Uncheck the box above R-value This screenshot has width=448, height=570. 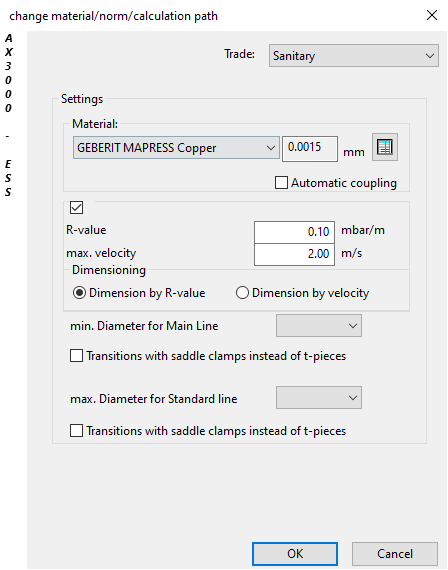point(76,208)
